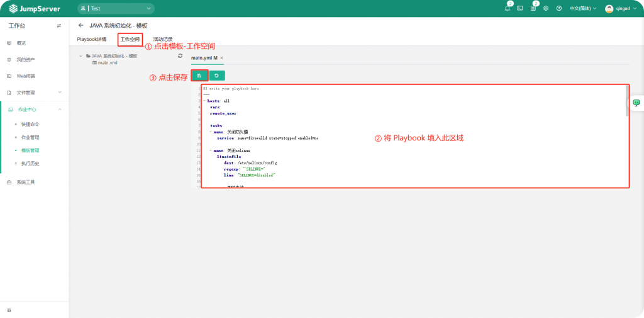644x318 pixels.
Task: Click the '## write your playbook here' comment
Action: pos(231,88)
